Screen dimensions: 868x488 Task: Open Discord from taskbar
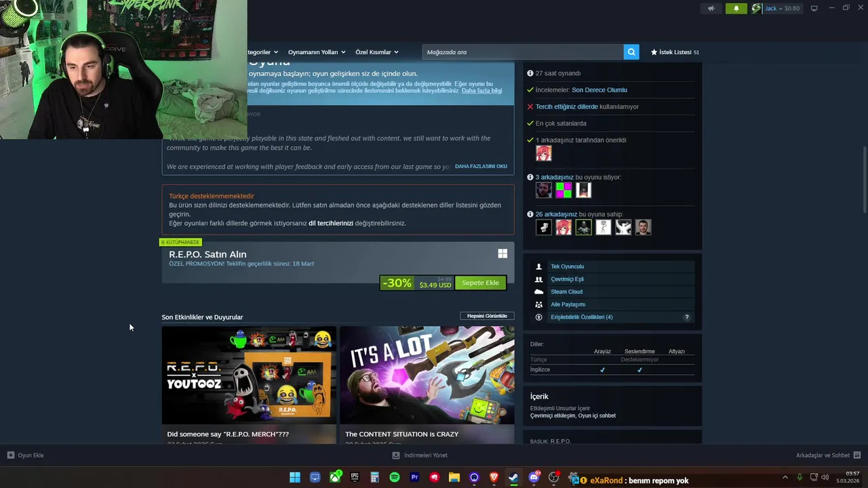point(534,478)
